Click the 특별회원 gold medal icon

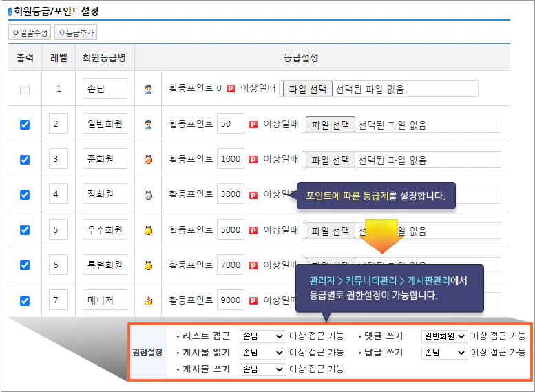[x=148, y=265]
